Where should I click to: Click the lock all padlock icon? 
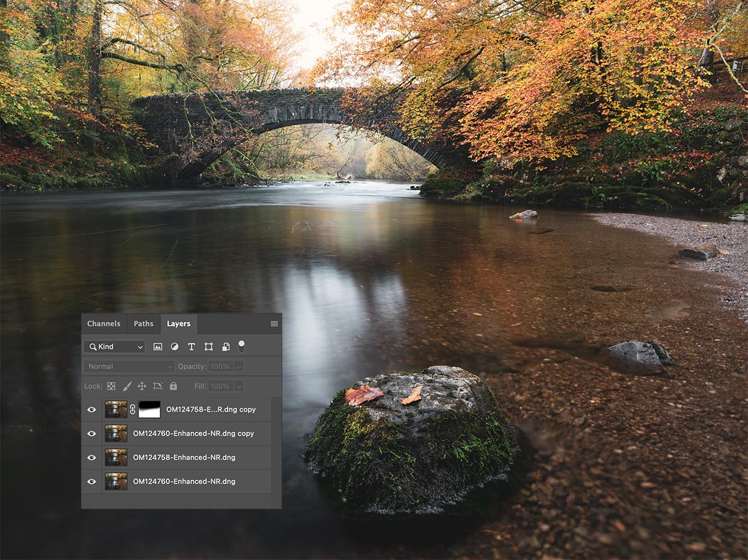tap(173, 386)
